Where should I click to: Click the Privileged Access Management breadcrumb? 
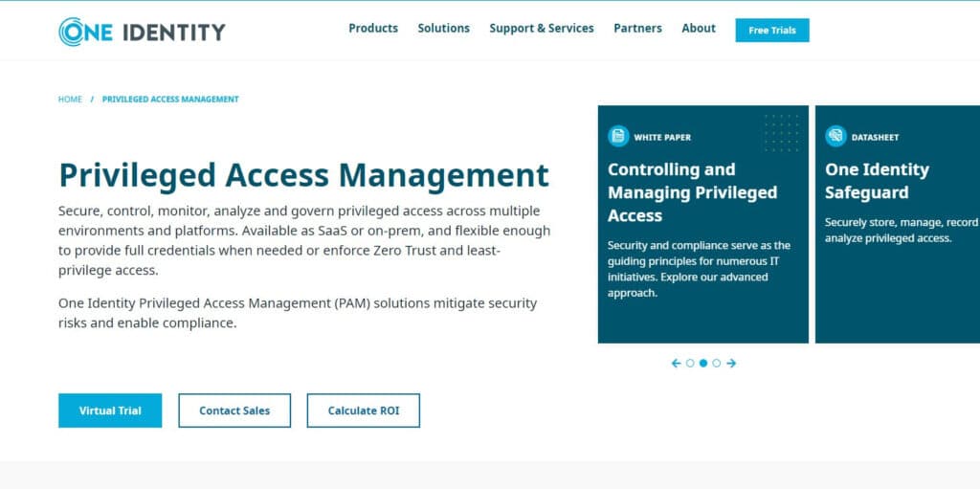click(170, 100)
